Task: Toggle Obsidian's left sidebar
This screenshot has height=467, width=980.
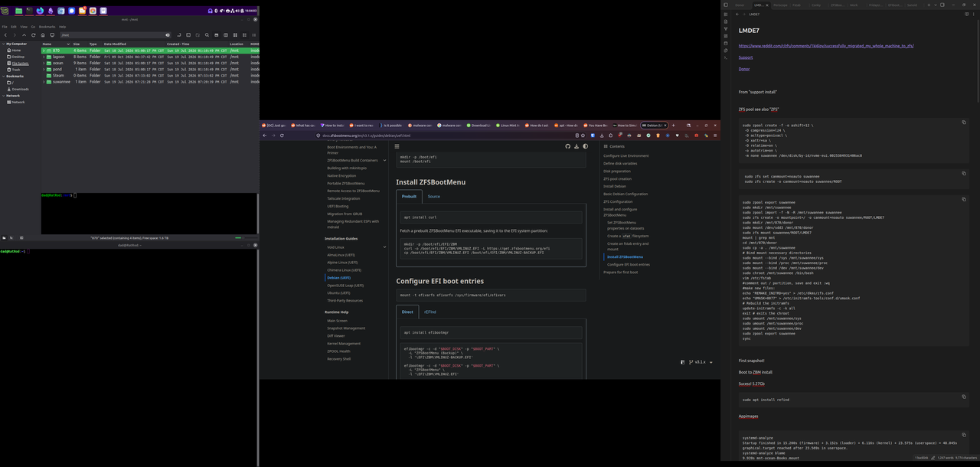Action: click(726, 5)
